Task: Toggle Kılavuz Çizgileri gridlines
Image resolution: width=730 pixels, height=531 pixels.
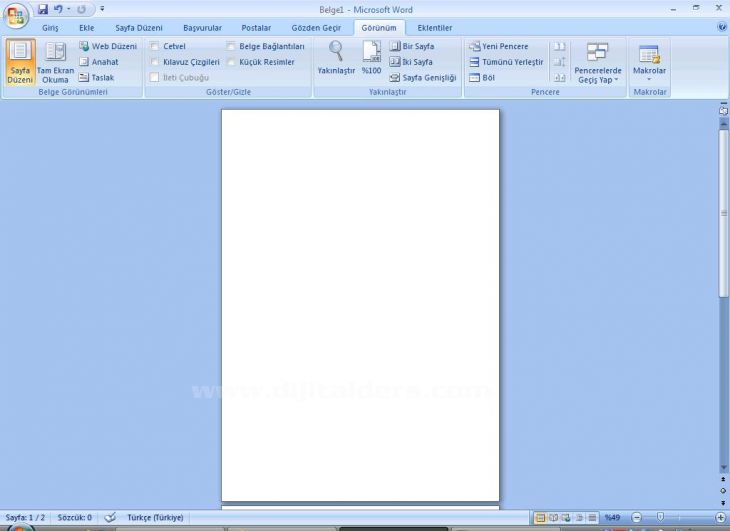Action: 155,62
